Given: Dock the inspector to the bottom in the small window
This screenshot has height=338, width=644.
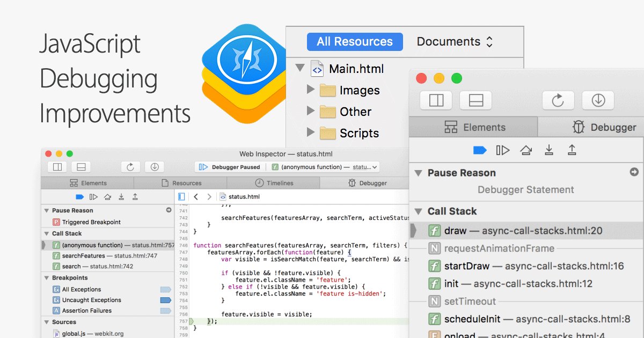Looking at the screenshot, I should click(82, 167).
